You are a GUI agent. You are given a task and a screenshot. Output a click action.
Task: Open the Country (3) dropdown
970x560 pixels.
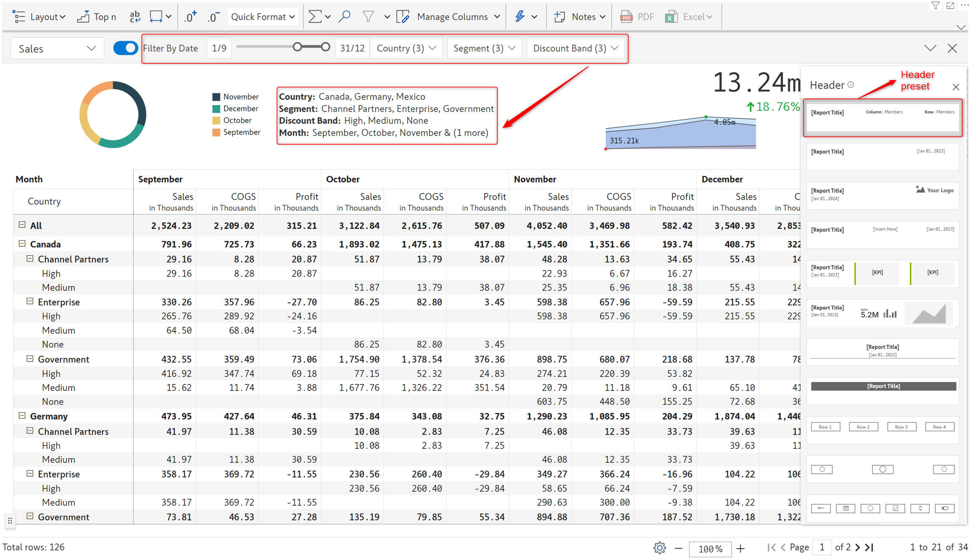(406, 48)
